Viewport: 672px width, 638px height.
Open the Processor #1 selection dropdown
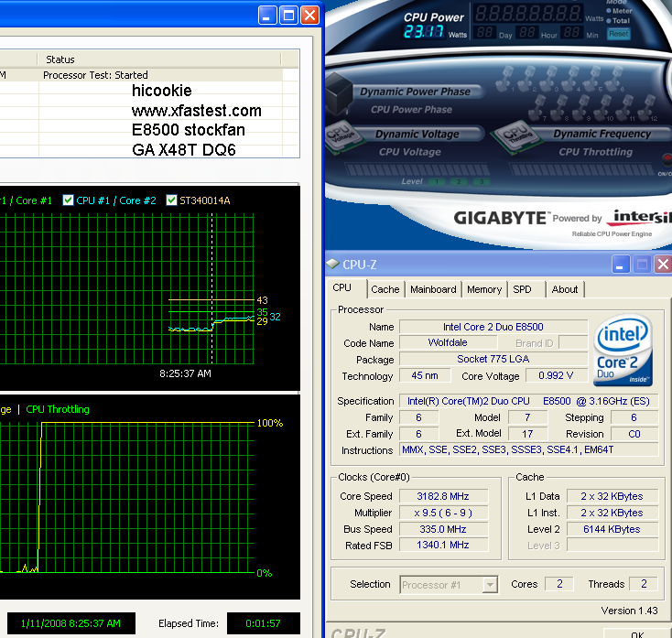coord(490,584)
